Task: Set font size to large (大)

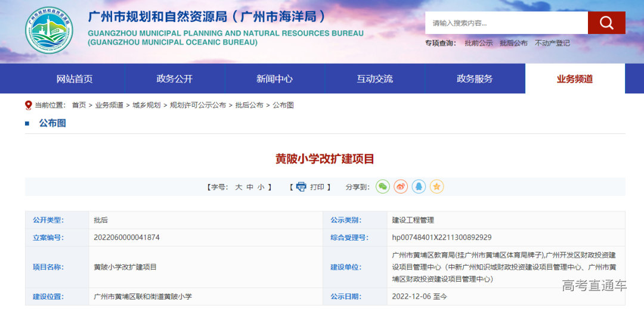Action: click(239, 187)
